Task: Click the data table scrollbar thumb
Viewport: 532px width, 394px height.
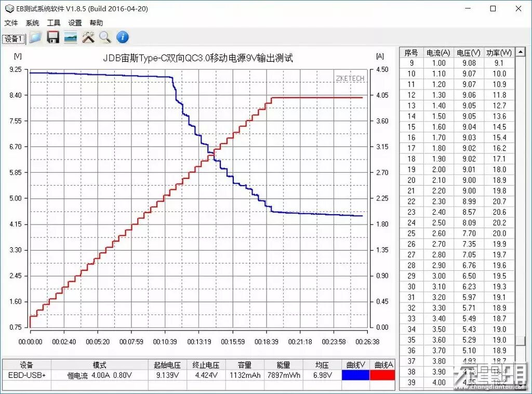Action: pyautogui.click(x=521, y=340)
